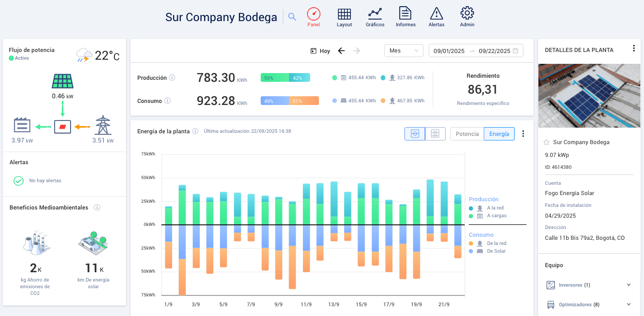Viewport: 644px width, 316px height.
Task: Expand the Optimizadores equipment section
Action: tap(629, 304)
